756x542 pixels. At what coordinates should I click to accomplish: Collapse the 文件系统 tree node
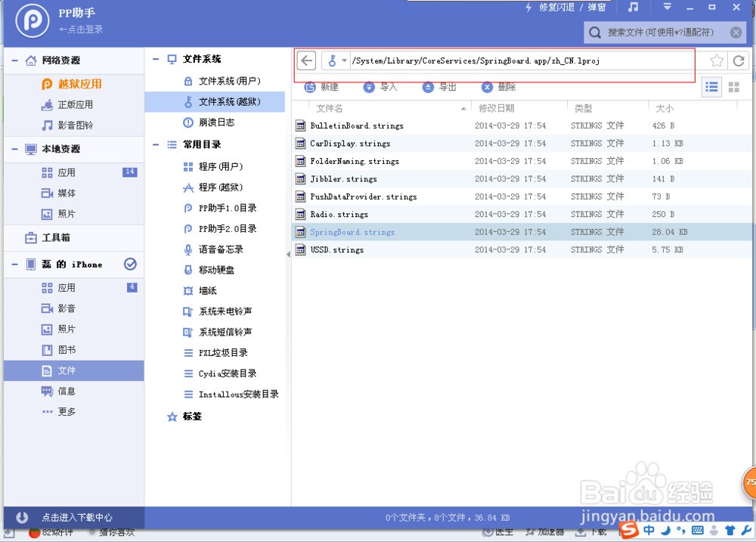click(x=156, y=59)
